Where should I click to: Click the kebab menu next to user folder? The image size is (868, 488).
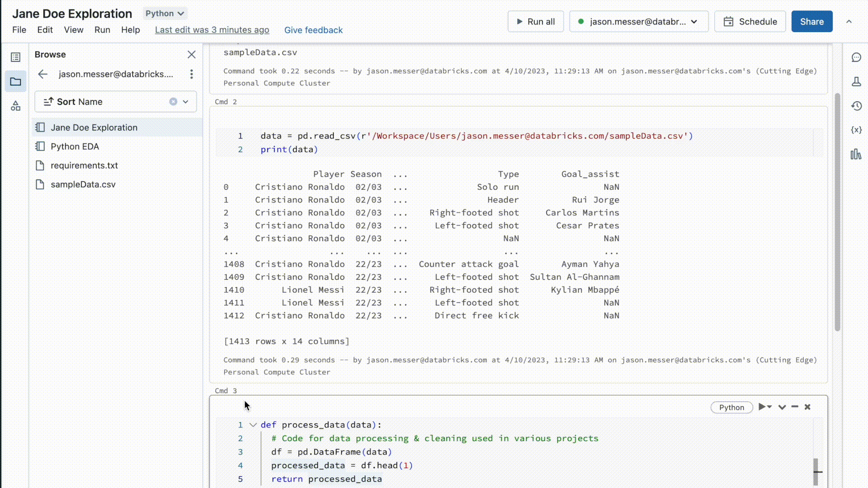point(192,74)
